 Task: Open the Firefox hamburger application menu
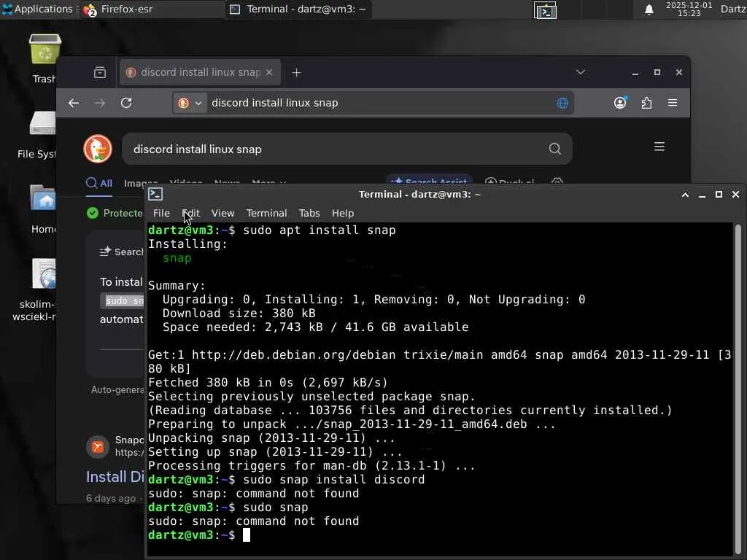672,103
